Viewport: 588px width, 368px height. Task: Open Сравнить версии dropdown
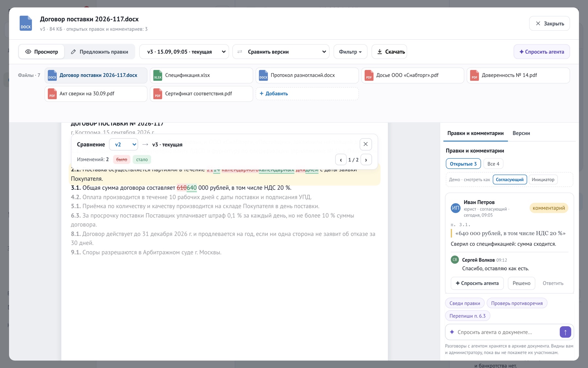281,52
